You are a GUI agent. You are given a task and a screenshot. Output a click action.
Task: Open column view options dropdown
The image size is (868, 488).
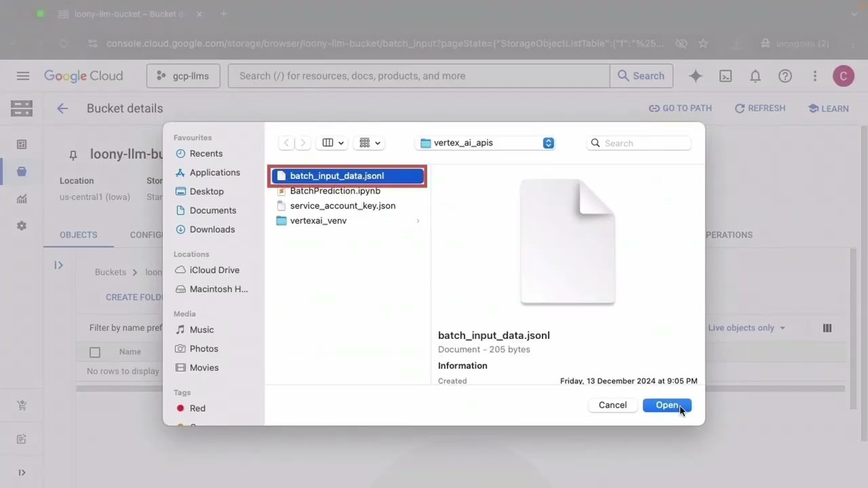coord(333,143)
